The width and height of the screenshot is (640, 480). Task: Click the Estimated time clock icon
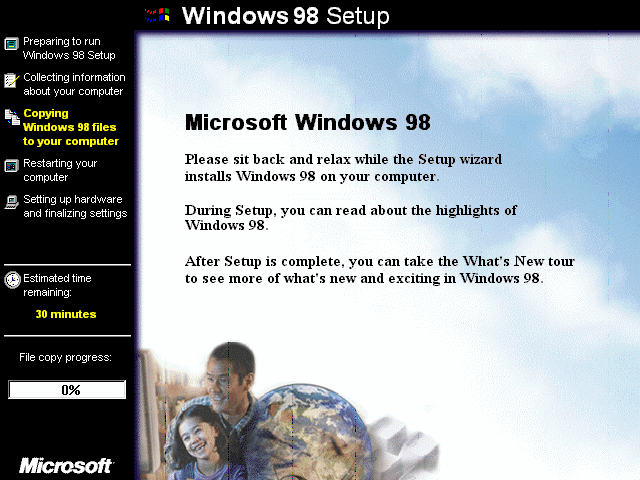[12, 280]
